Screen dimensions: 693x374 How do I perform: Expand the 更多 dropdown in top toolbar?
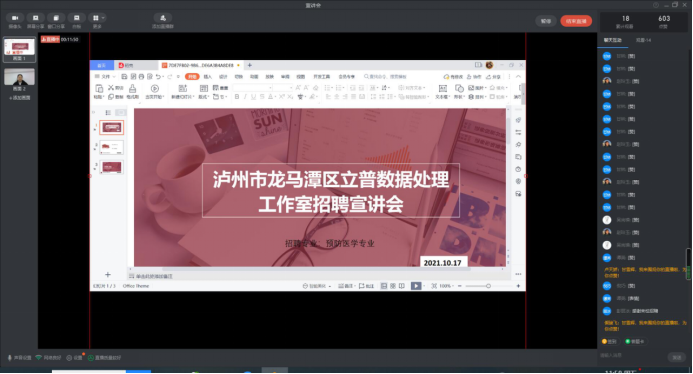[97, 18]
